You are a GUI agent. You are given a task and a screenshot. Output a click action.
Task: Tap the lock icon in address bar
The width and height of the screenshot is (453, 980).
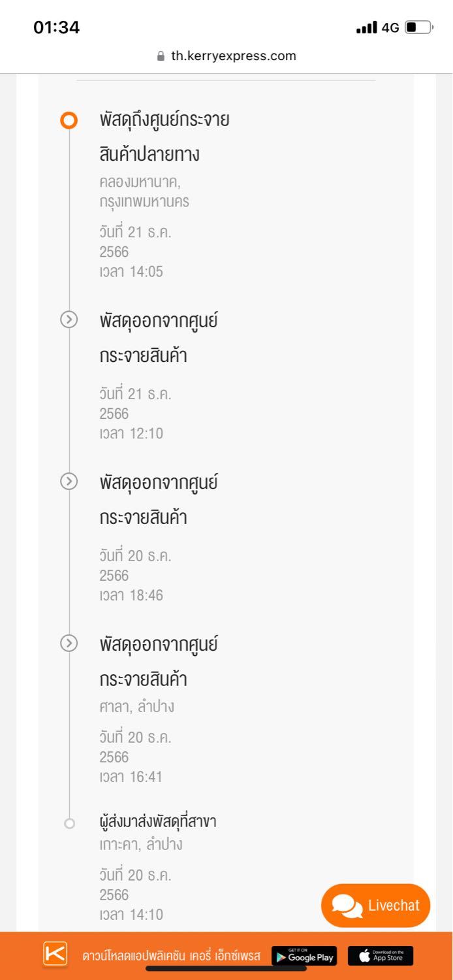161,56
